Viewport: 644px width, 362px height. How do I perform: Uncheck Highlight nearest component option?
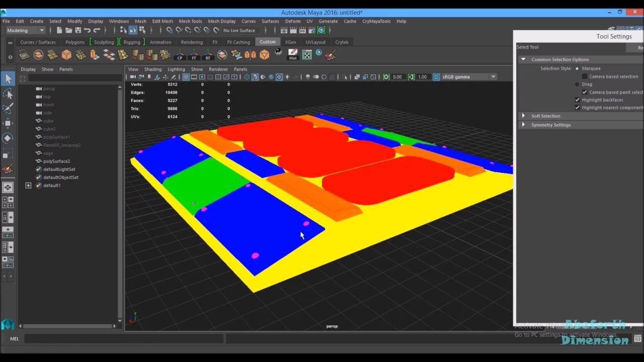click(x=577, y=107)
